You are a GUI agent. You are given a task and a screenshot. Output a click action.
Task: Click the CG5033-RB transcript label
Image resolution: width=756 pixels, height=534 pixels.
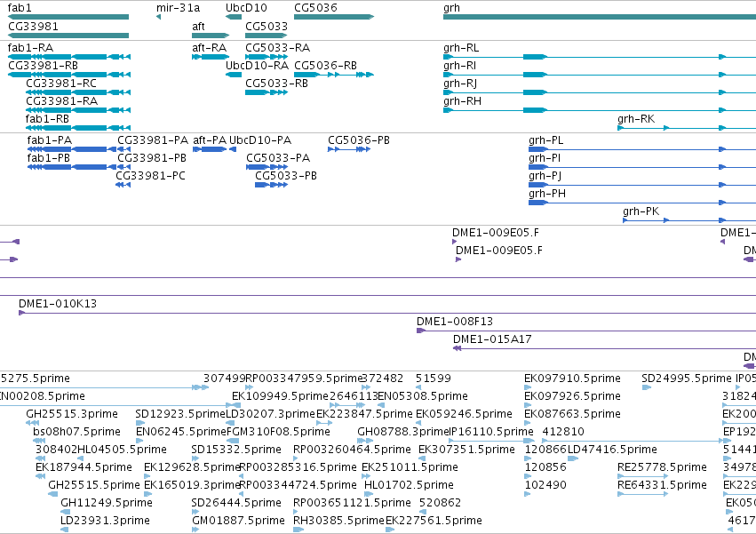[276, 83]
